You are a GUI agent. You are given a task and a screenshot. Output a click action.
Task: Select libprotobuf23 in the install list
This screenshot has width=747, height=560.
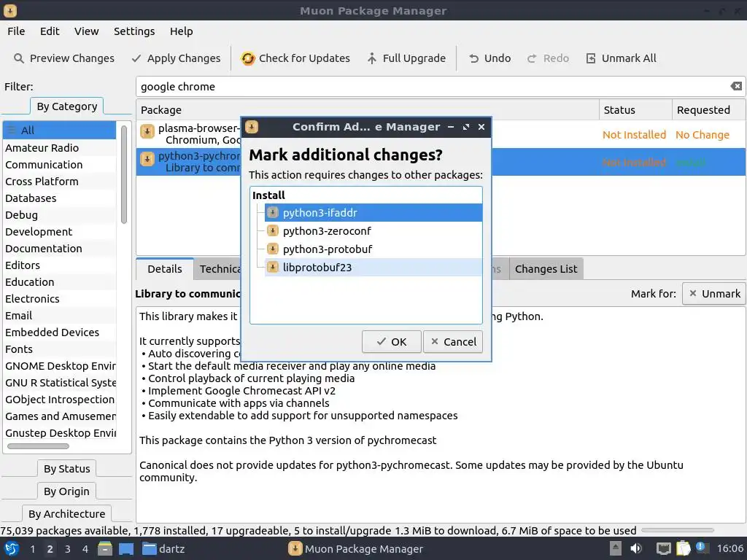(373, 267)
